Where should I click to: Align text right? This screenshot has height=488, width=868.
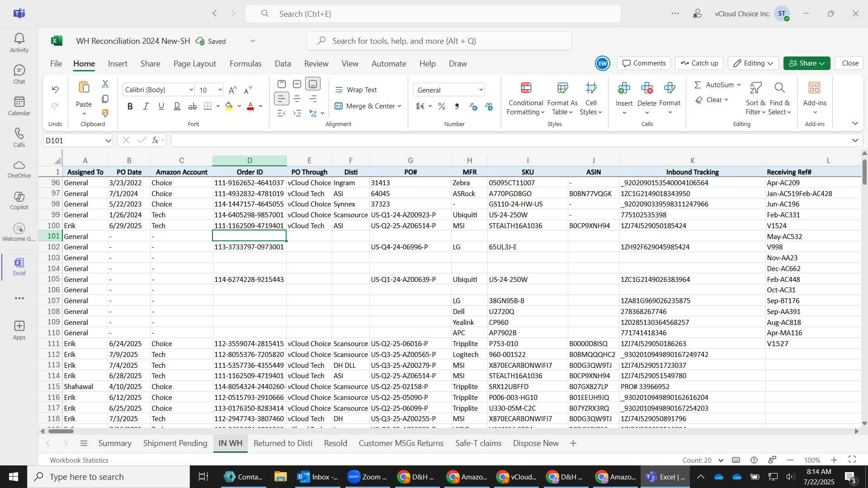click(313, 99)
